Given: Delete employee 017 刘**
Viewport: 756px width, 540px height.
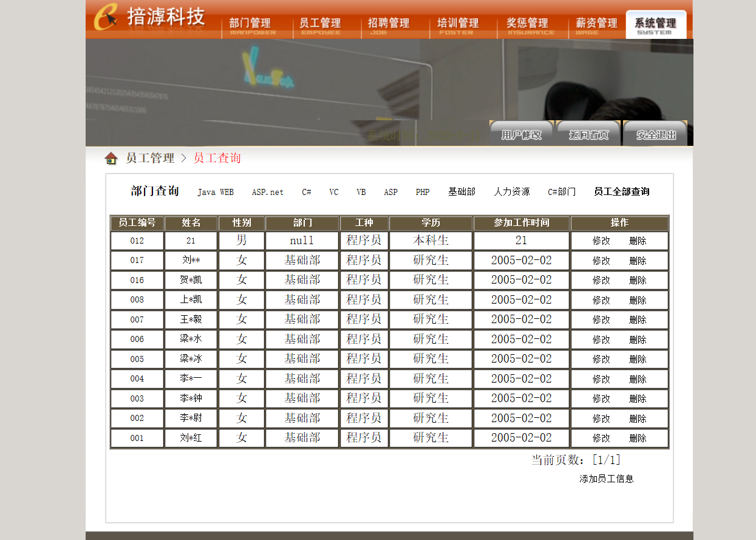Looking at the screenshot, I should (638, 261).
